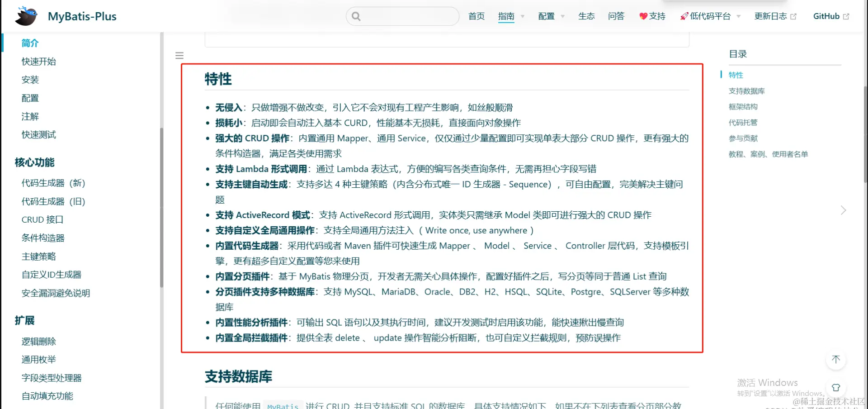Open CRUD 接口 in the sidebar
The width and height of the screenshot is (868, 409).
tap(42, 220)
